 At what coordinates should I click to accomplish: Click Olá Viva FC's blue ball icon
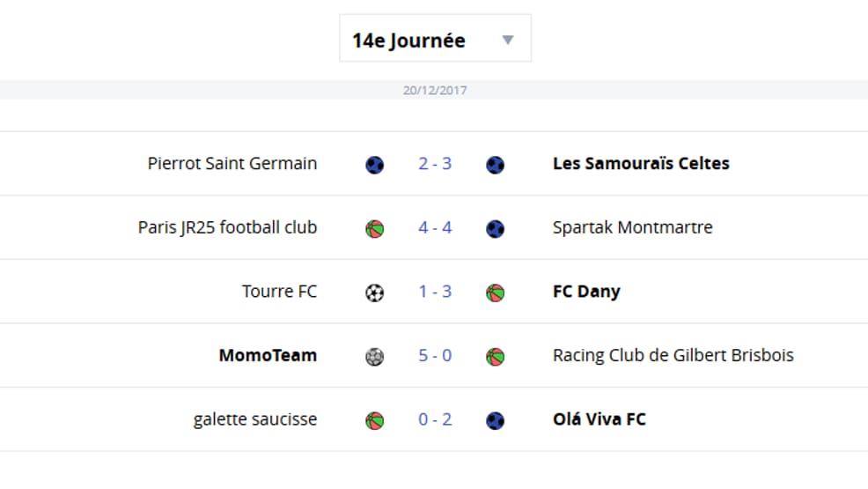(x=495, y=420)
